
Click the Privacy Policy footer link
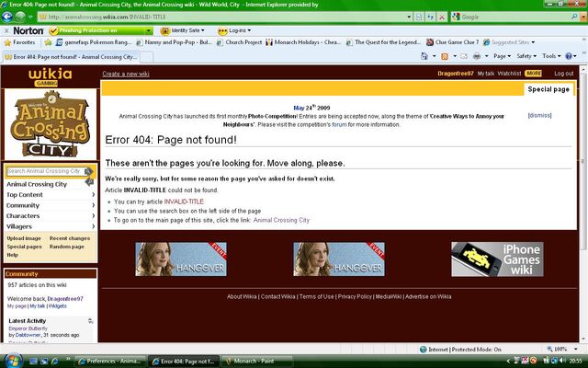pyautogui.click(x=355, y=296)
